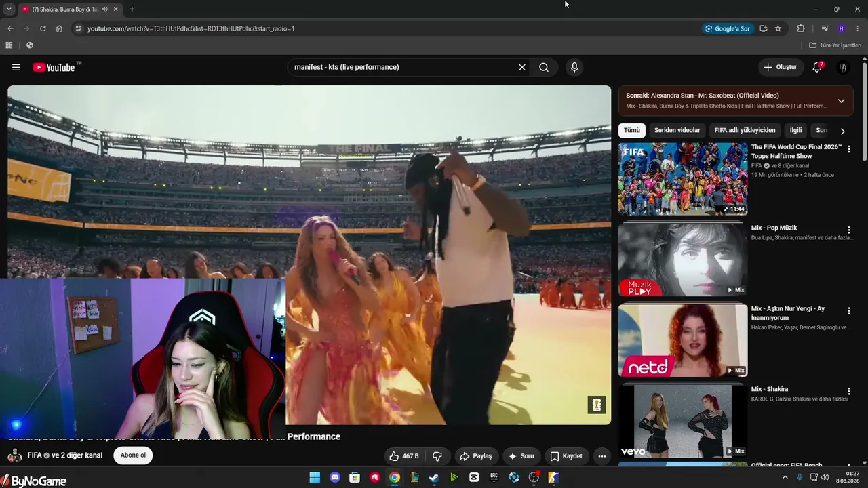Open YouTube notifications bell

817,67
